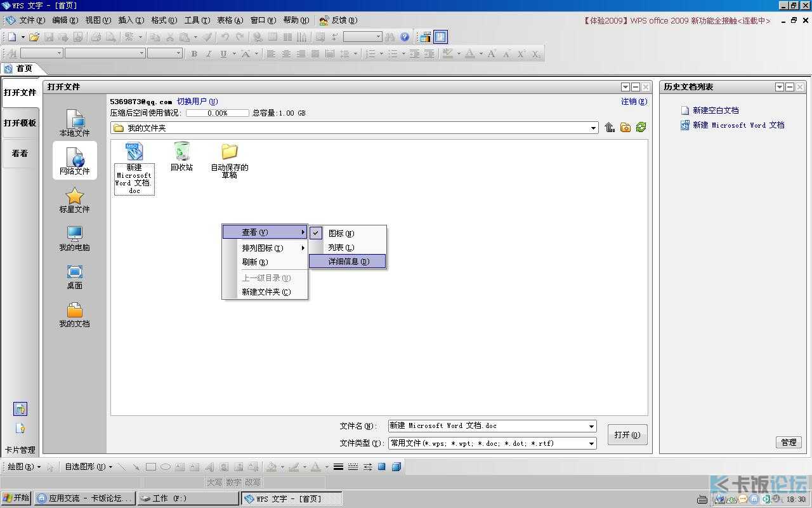Open the 文件类型 dropdown arrow

(x=591, y=443)
